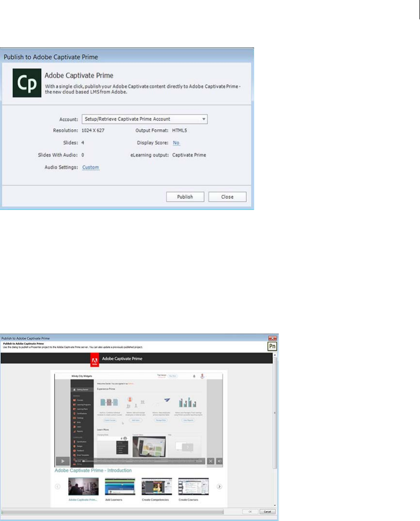Click the OK button in Presenter dialog
The width and height of the screenshot is (420, 521).
(x=250, y=512)
